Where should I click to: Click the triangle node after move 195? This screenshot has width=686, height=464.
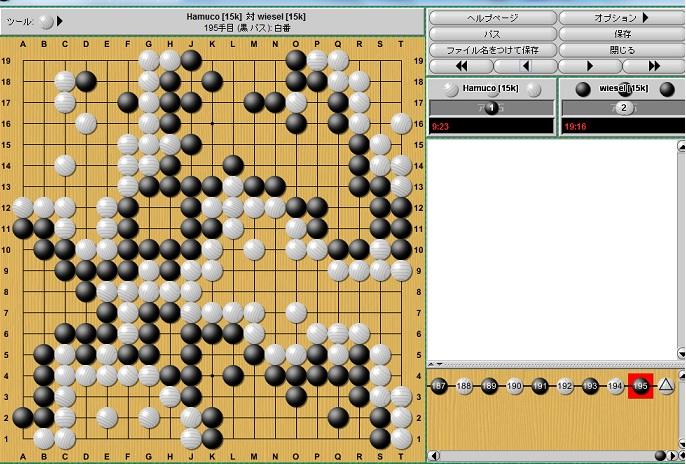coord(666,386)
